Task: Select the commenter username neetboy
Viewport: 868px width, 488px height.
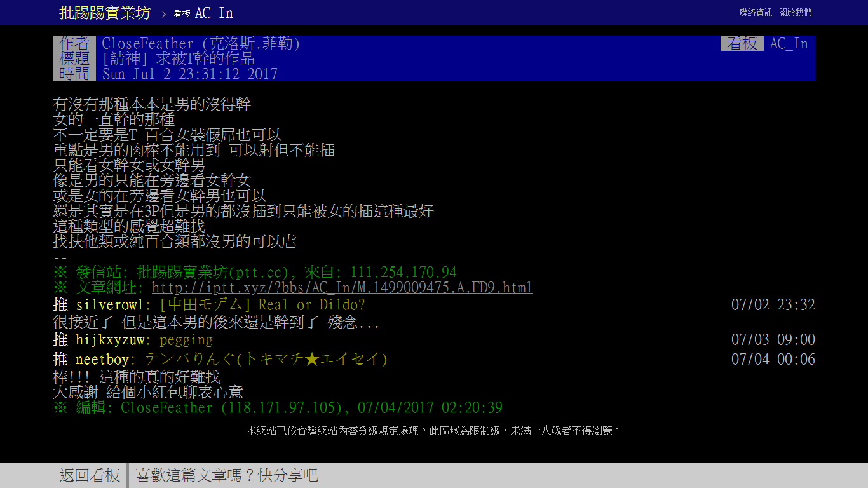Action: point(102,360)
